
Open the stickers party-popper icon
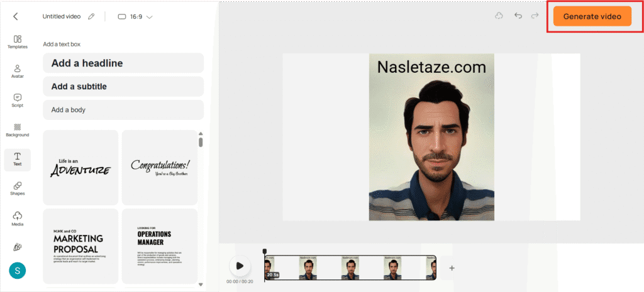click(17, 247)
